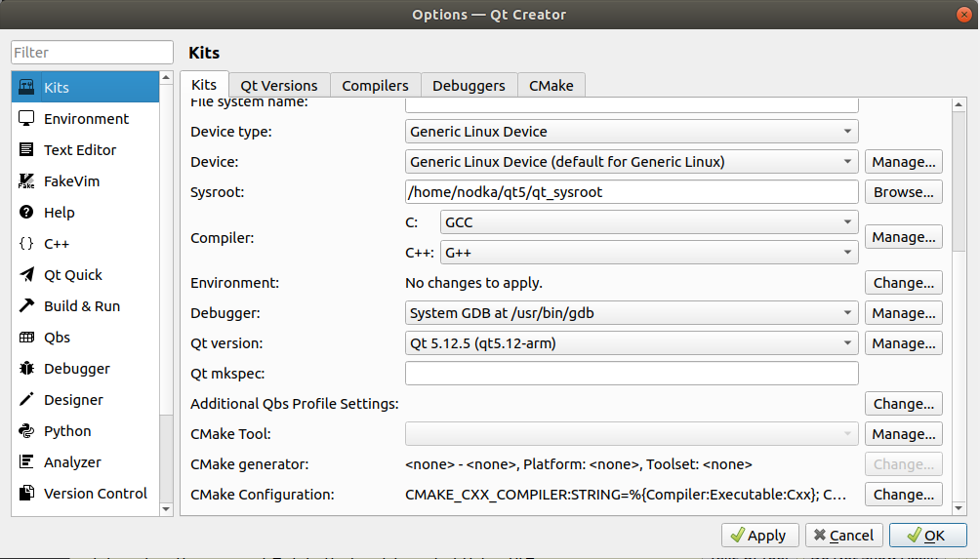Open Text Editor settings category icon
Viewport: 980px width, 559px height.
tap(26, 150)
